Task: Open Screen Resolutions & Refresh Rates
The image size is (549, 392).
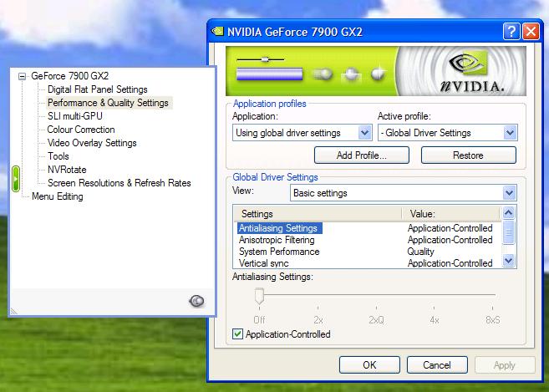Action: click(x=119, y=183)
